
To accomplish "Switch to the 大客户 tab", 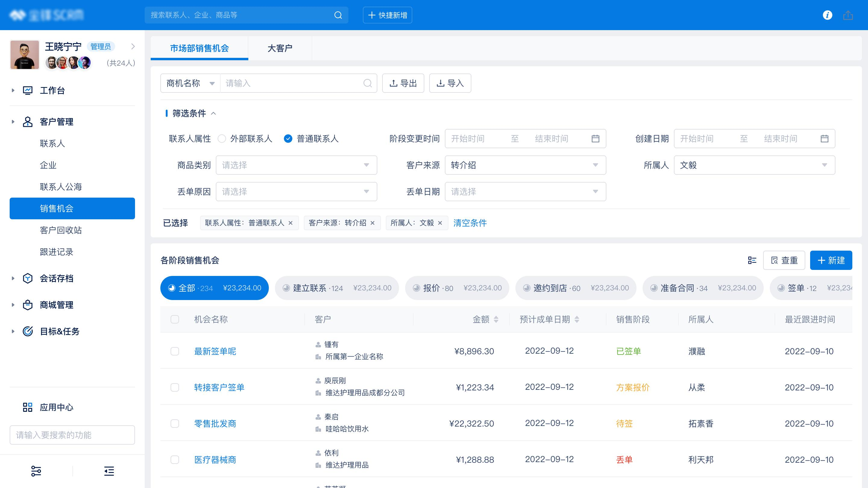I will pyautogui.click(x=280, y=48).
